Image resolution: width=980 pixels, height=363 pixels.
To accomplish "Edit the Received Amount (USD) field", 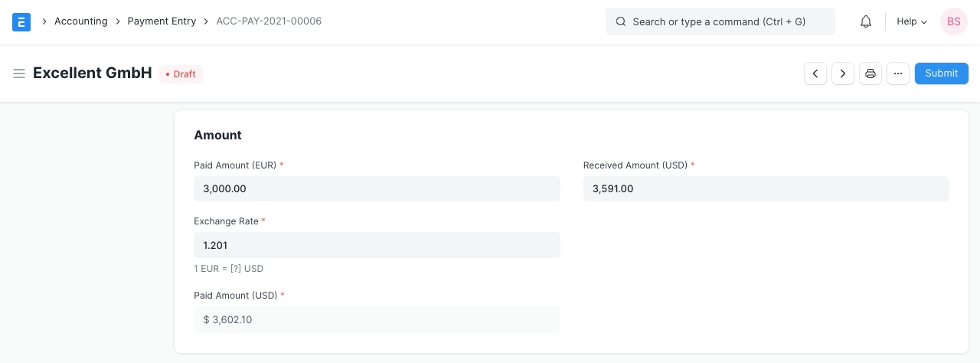I will click(766, 188).
